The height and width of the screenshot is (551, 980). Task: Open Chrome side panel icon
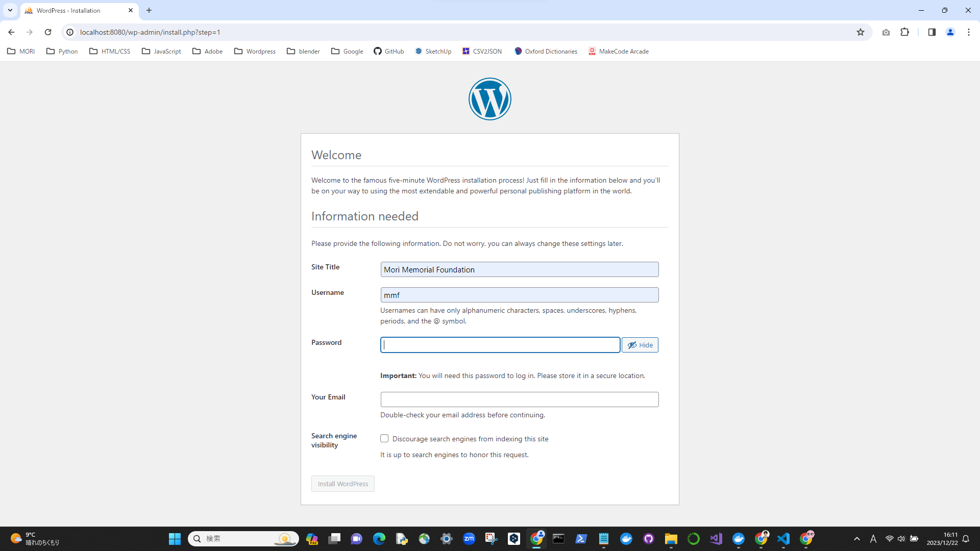click(932, 32)
